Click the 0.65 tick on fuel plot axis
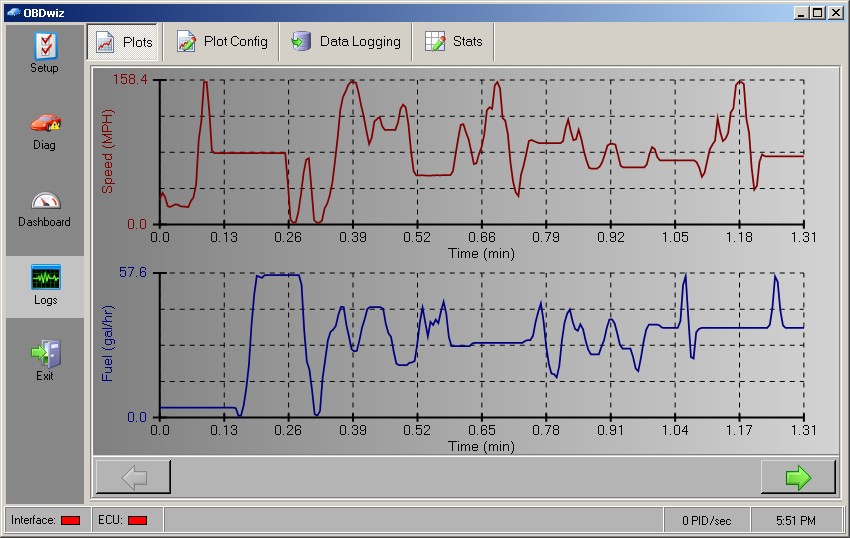This screenshot has width=850, height=538. click(x=482, y=430)
